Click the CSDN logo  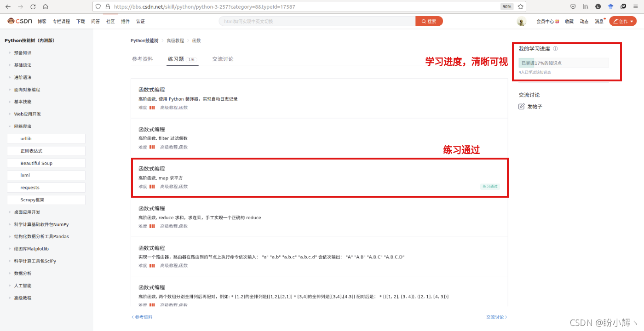[x=19, y=21]
